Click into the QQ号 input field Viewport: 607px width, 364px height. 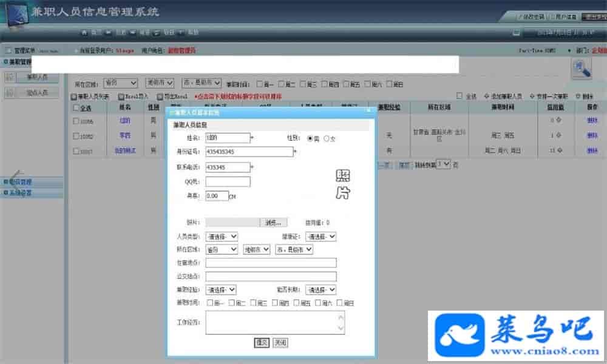coord(228,181)
